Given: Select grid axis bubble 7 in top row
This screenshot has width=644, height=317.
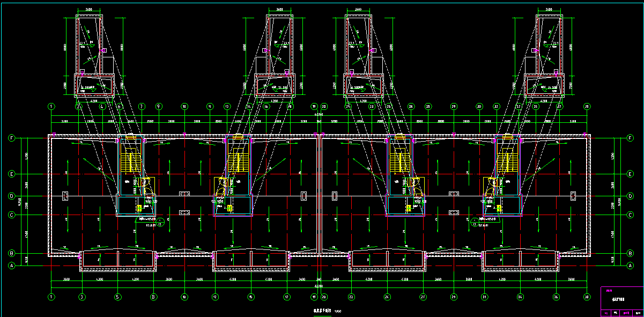Looking at the screenshot, I should point(142,107).
